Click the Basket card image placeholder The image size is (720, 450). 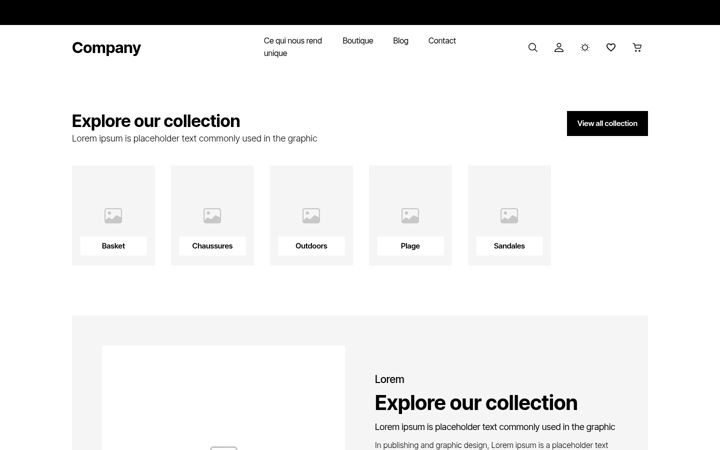click(113, 215)
